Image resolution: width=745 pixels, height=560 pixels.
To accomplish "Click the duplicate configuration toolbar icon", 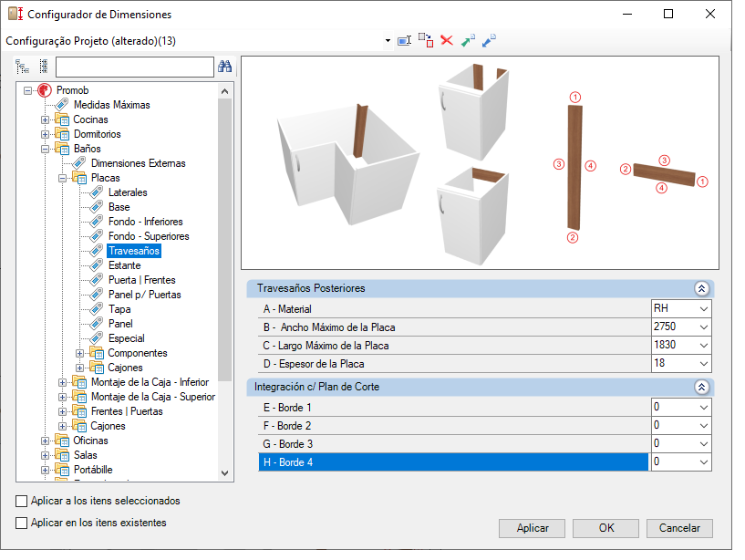I will pyautogui.click(x=426, y=40).
